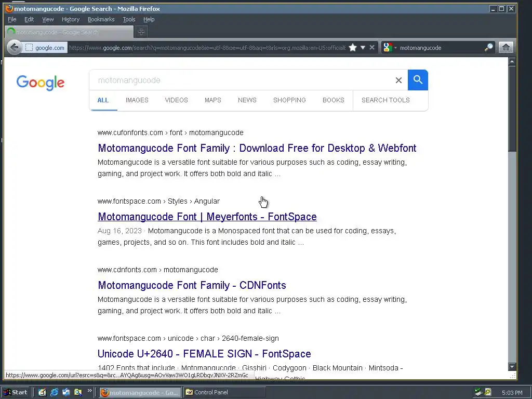Screen dimensions: 532x399
Task: Open SEARCH TOOLS options
Action: (x=385, y=100)
